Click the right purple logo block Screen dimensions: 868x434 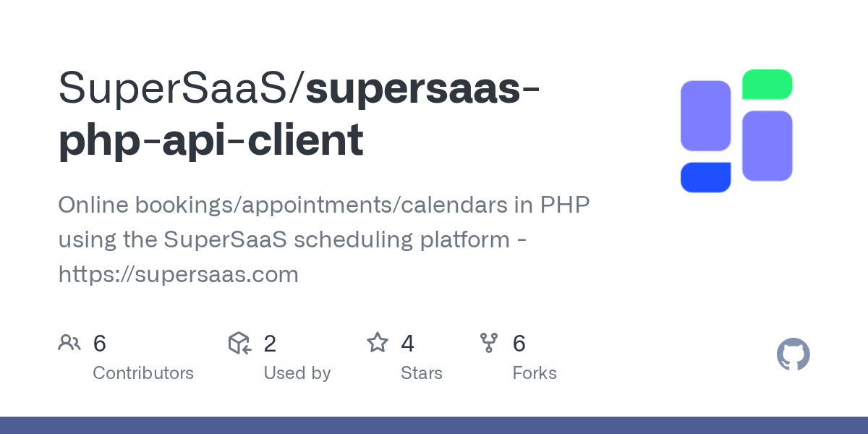click(767, 145)
